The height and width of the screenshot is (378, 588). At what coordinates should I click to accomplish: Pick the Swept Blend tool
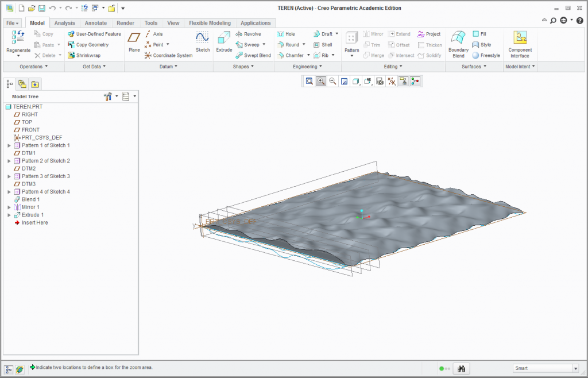[x=253, y=56]
